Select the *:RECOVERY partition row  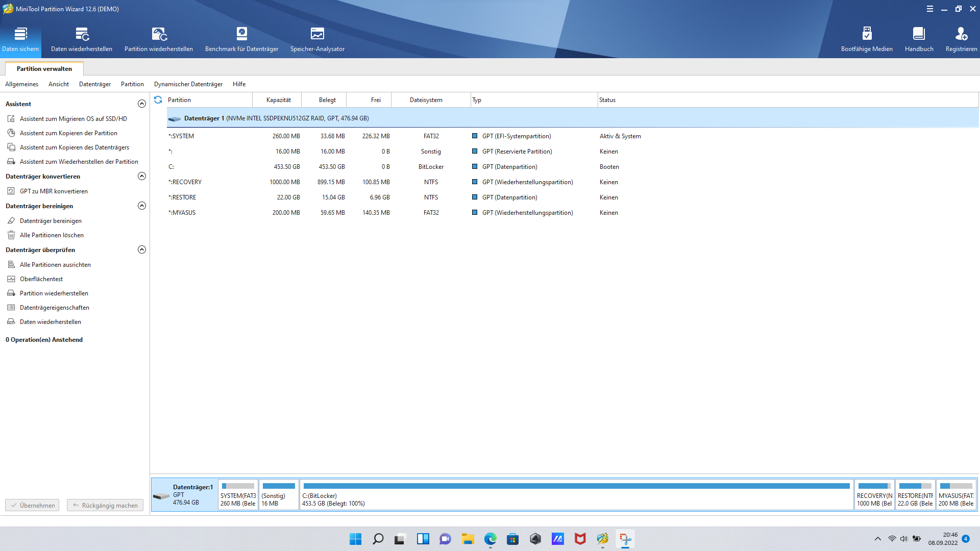(x=573, y=182)
